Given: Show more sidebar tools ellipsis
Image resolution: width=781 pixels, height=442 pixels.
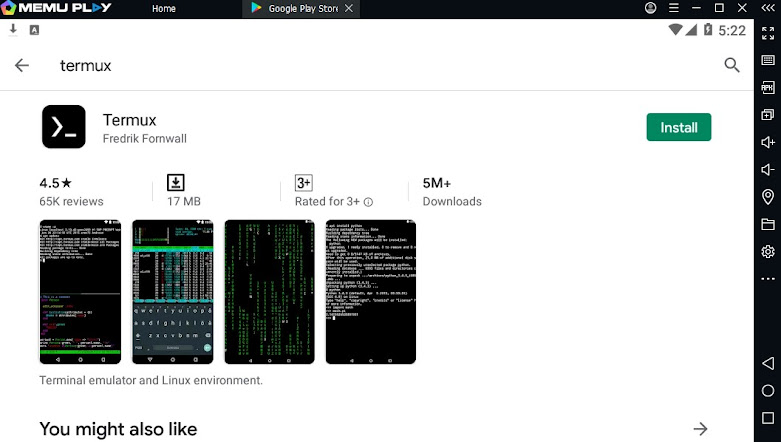Looking at the screenshot, I should [x=768, y=279].
